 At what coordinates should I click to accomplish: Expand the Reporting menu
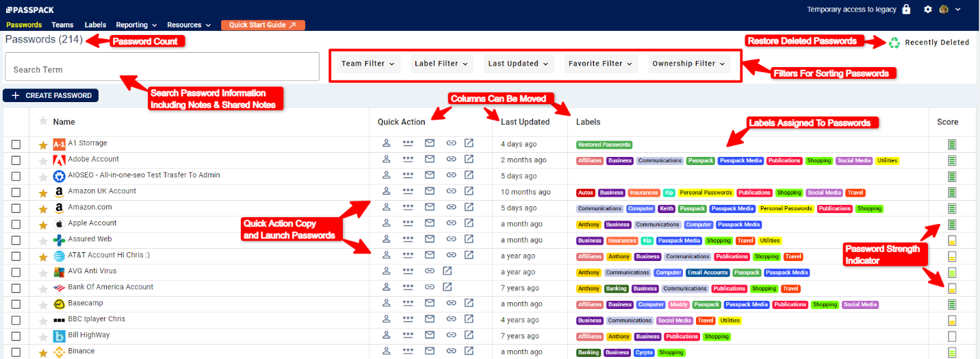tap(136, 25)
